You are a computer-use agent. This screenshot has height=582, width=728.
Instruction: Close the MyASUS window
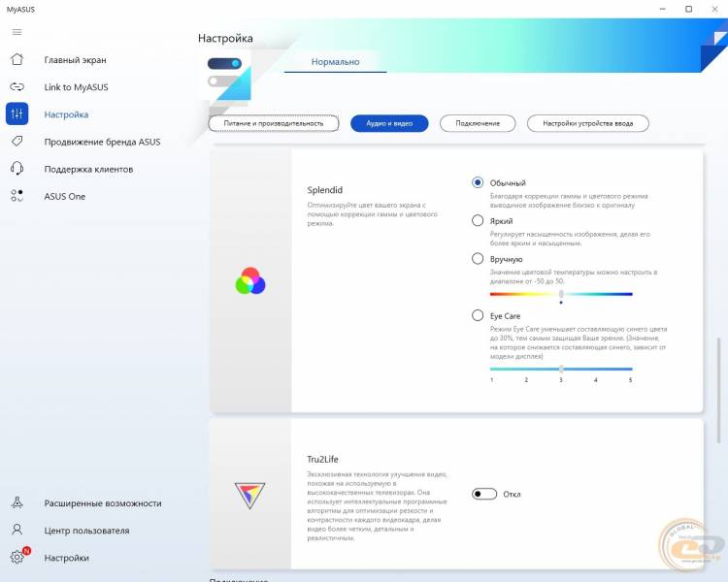coord(715,9)
